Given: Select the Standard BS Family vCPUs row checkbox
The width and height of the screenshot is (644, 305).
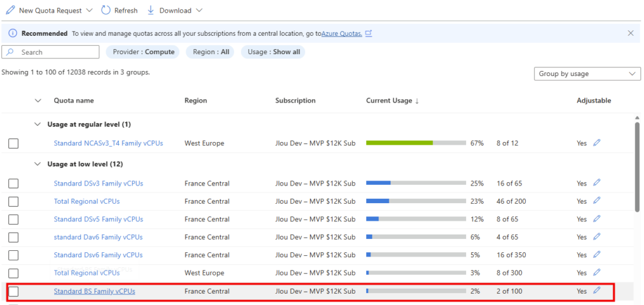Looking at the screenshot, I should click(x=14, y=291).
